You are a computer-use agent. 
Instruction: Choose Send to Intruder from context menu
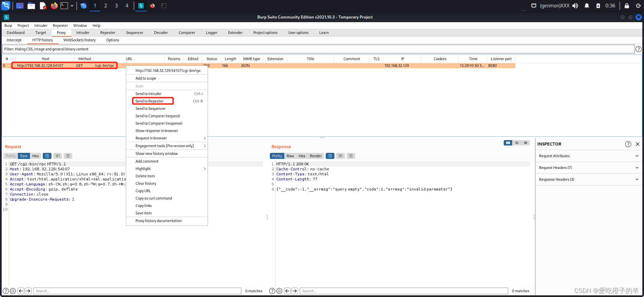click(x=167, y=94)
